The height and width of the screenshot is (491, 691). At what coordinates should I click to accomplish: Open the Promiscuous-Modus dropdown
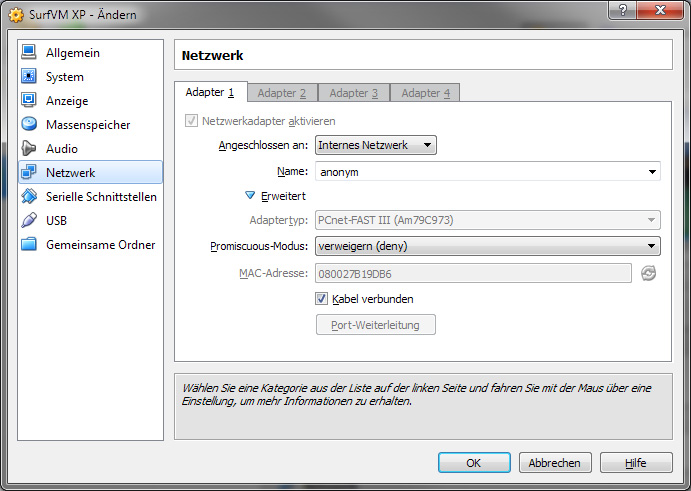click(488, 246)
